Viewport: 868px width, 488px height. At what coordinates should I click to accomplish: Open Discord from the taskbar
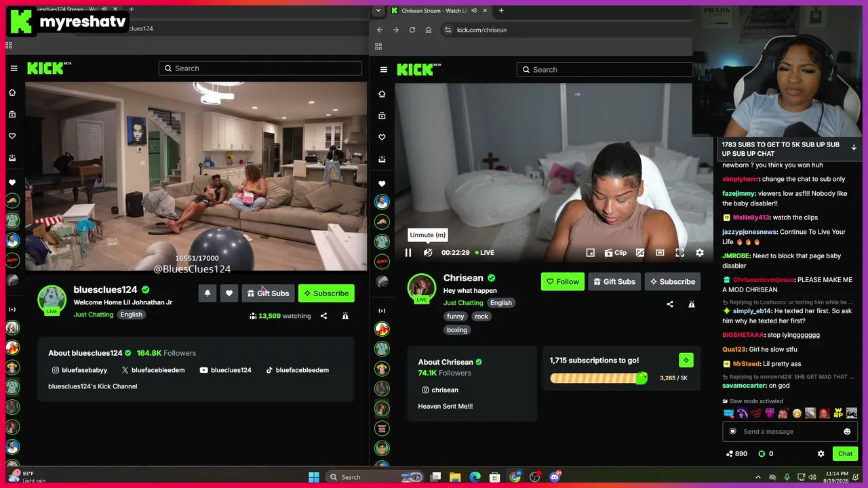pos(555,477)
